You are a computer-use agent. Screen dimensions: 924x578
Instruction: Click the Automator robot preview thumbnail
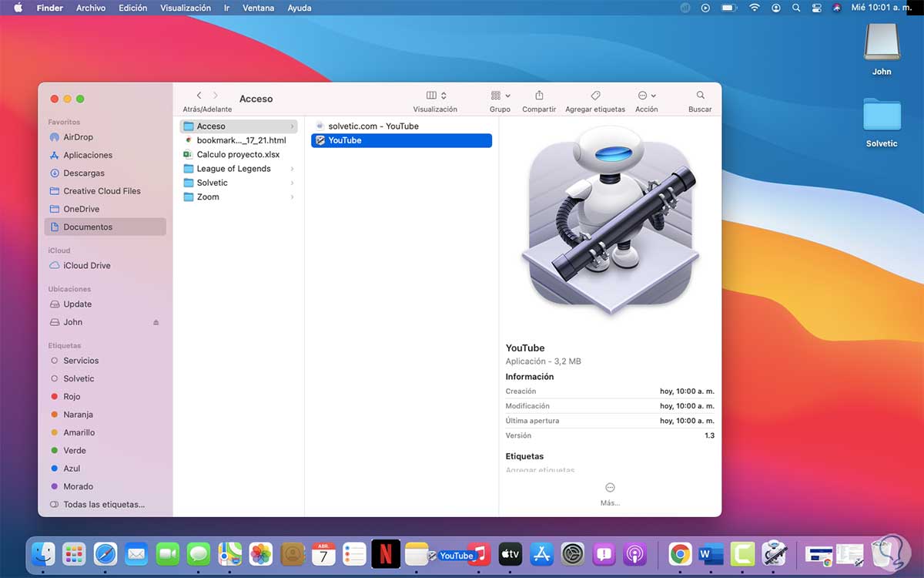click(610, 220)
